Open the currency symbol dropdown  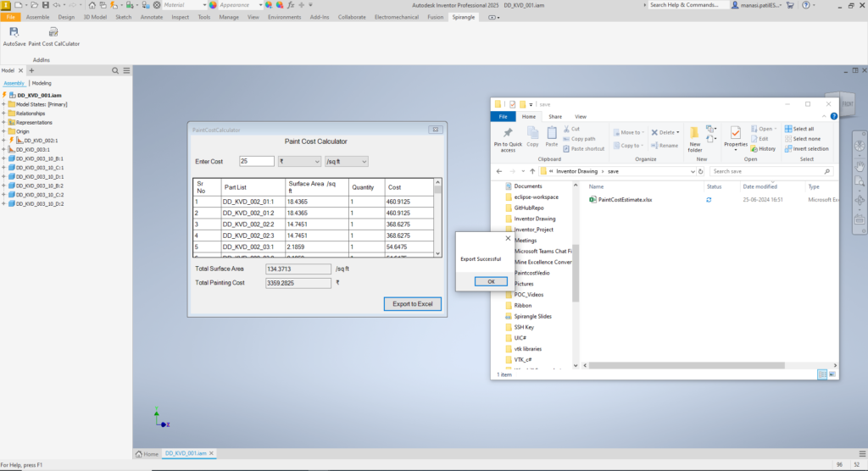(299, 162)
